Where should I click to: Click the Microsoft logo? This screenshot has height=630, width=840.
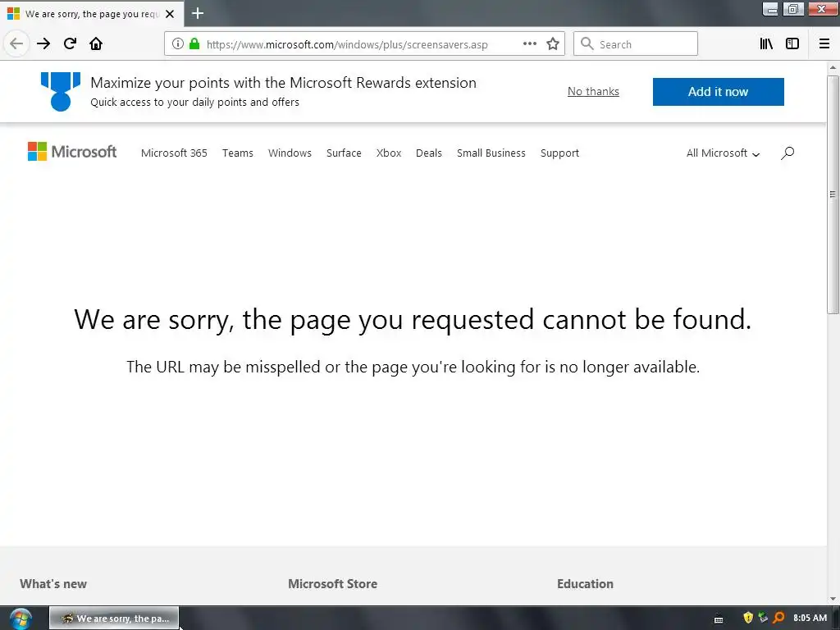[72, 152]
